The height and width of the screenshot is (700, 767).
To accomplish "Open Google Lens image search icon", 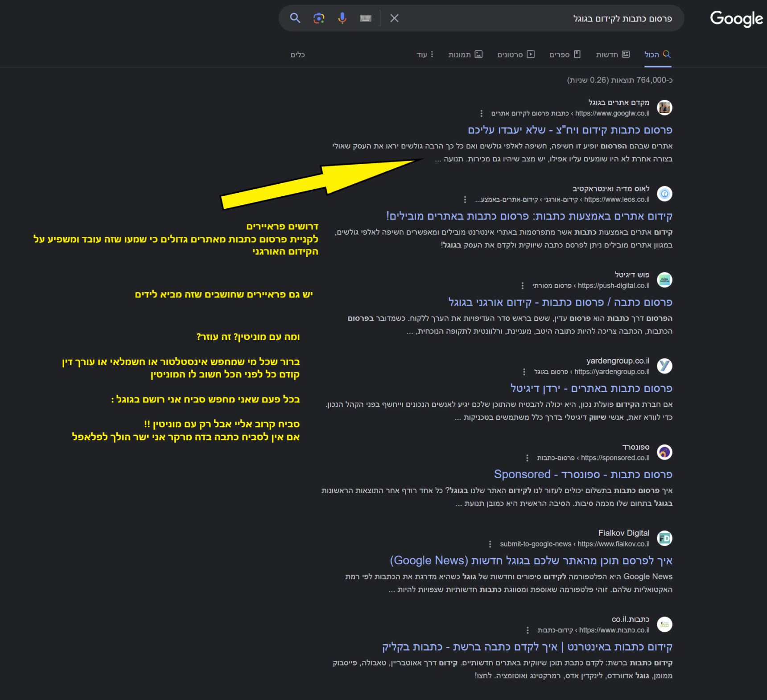I will [x=318, y=18].
